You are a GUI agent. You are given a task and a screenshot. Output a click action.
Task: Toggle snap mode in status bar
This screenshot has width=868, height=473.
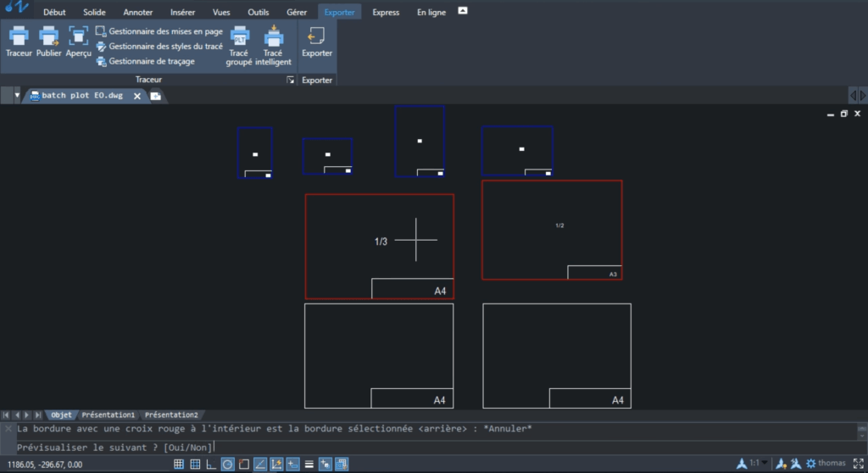coord(179,465)
